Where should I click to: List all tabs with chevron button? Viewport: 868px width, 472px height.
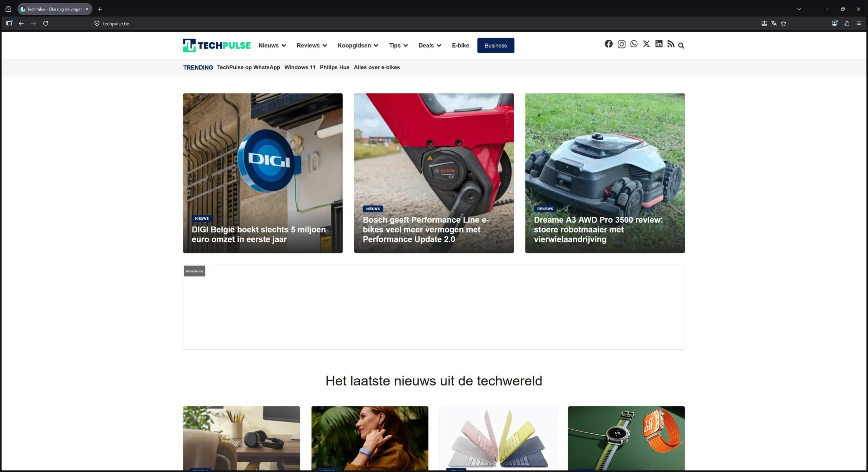pyautogui.click(x=799, y=9)
